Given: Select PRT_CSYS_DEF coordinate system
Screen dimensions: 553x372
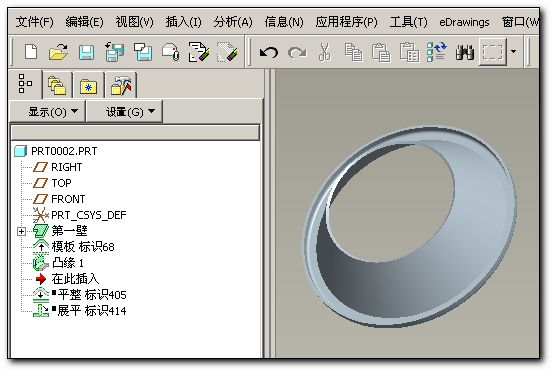Looking at the screenshot, I should pyautogui.click(x=89, y=215).
